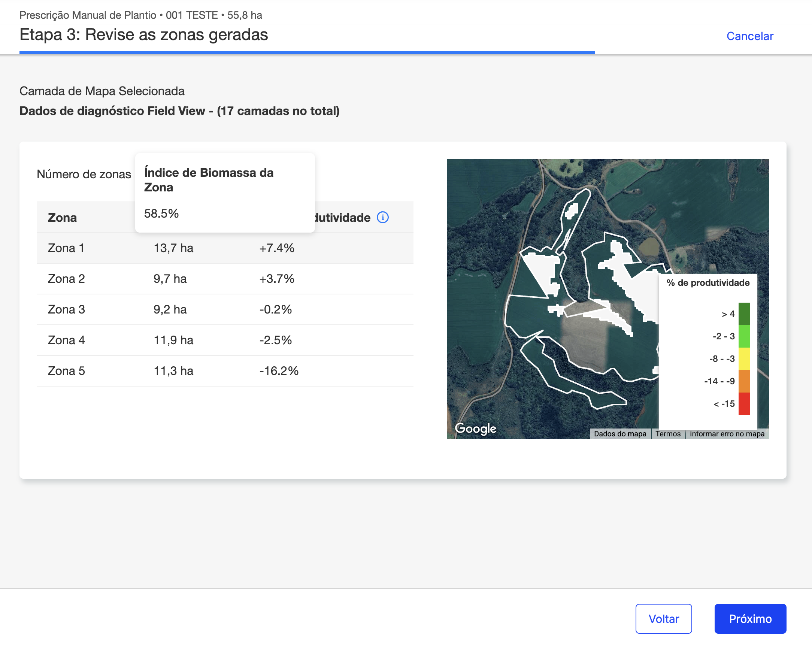Cancel the prescription wizard

point(749,36)
